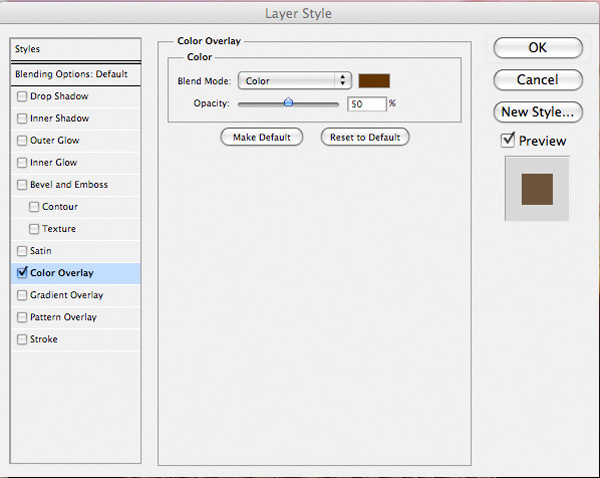Viewport: 600px width, 478px height.
Task: Confirm with the OK button
Action: pyautogui.click(x=538, y=47)
